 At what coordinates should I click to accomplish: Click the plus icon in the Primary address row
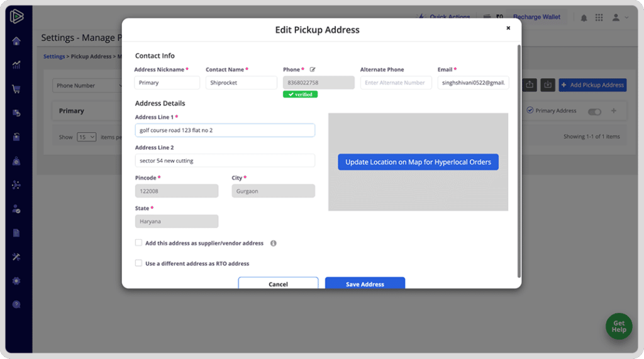coord(614,111)
